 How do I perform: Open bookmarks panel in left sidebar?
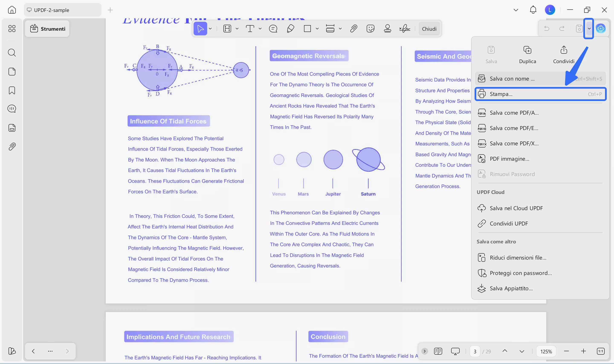(x=12, y=90)
